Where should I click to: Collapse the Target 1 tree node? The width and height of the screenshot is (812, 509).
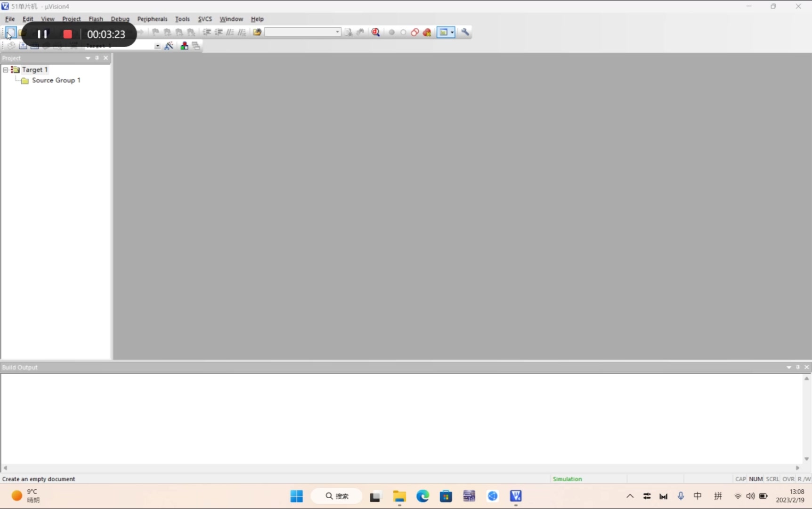[6, 70]
